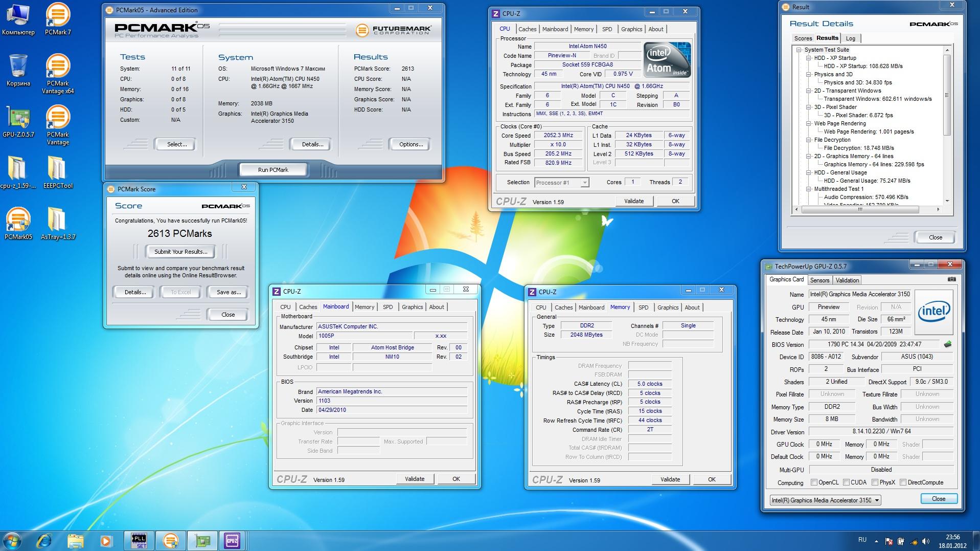980x551 pixels.
Task: Open the Windows Start orb
Action: point(12,540)
